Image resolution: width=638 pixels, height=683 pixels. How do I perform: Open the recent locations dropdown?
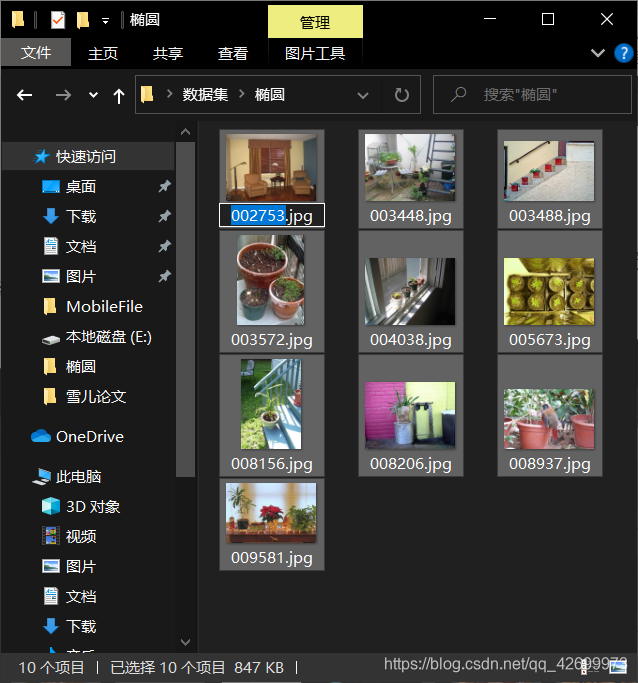(93, 95)
